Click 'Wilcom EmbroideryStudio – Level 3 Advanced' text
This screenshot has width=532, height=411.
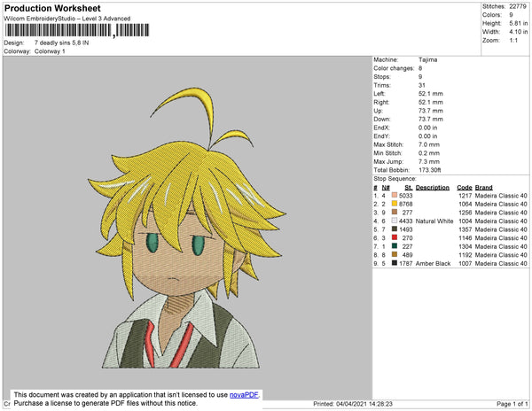(x=67, y=19)
